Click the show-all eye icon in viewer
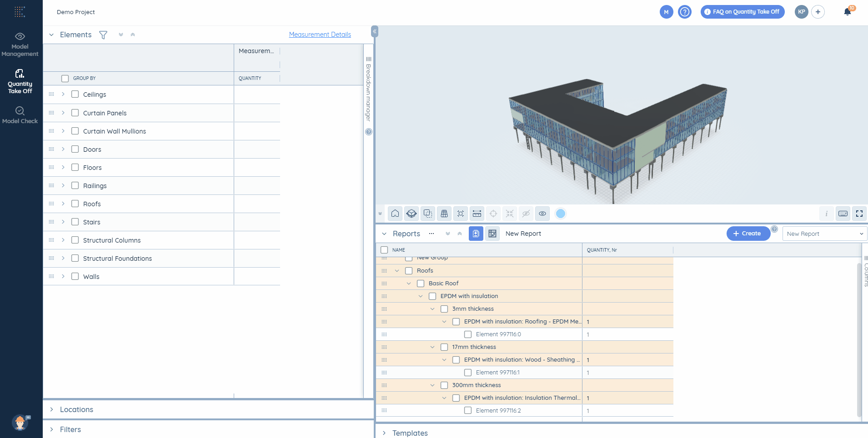The image size is (868, 438). [x=542, y=214]
